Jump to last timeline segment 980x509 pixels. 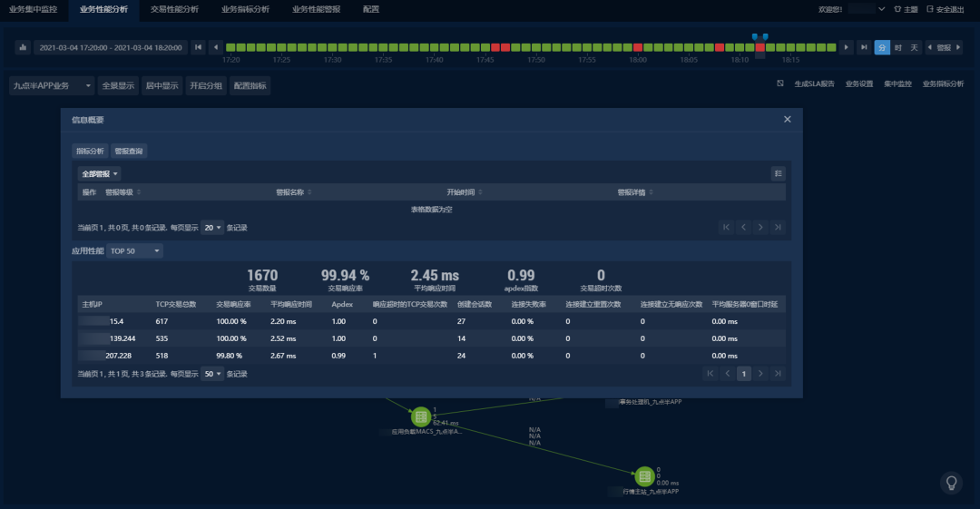[863, 47]
